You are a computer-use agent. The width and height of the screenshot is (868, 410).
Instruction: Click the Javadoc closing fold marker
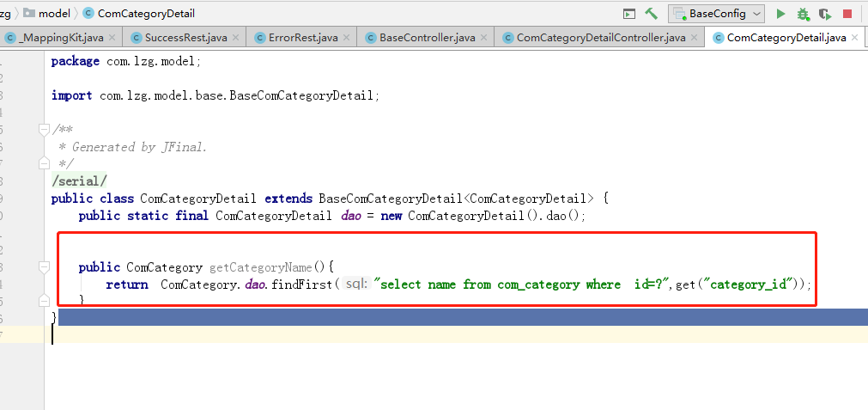(x=44, y=163)
